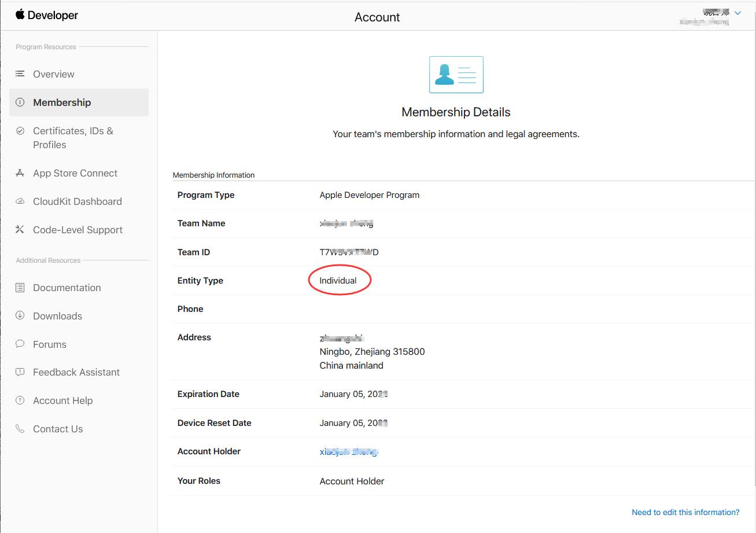Go to App Store Connect

[75, 173]
